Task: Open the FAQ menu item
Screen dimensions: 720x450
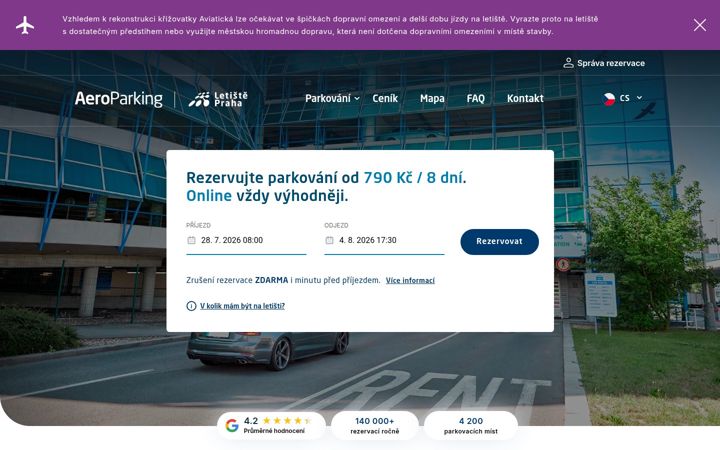Action: pos(475,98)
